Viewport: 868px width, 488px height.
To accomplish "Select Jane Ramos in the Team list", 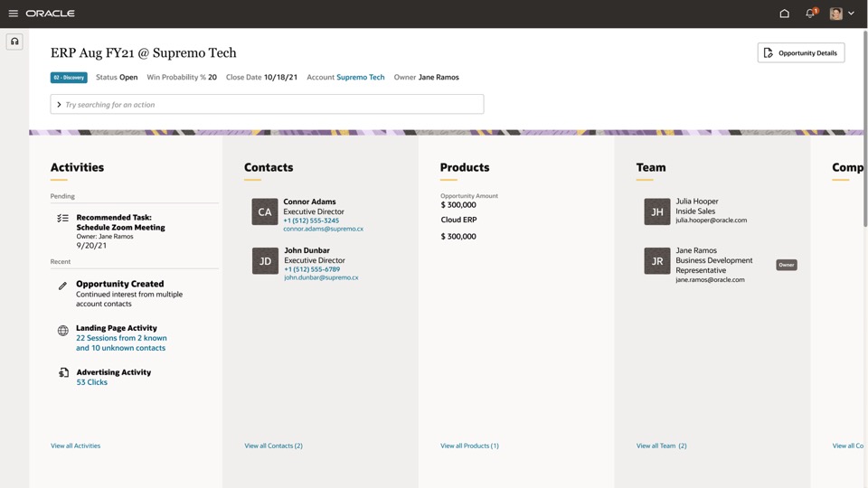I will coord(696,250).
